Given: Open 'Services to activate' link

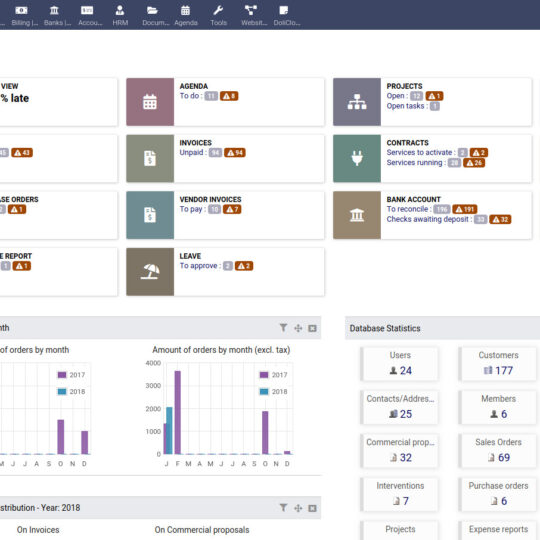Looking at the screenshot, I should [x=421, y=152].
